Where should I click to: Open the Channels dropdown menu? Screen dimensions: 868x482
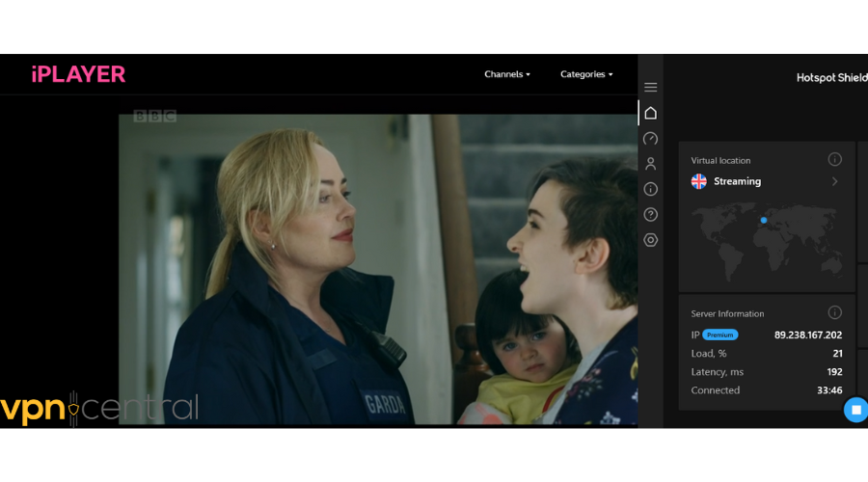click(507, 74)
